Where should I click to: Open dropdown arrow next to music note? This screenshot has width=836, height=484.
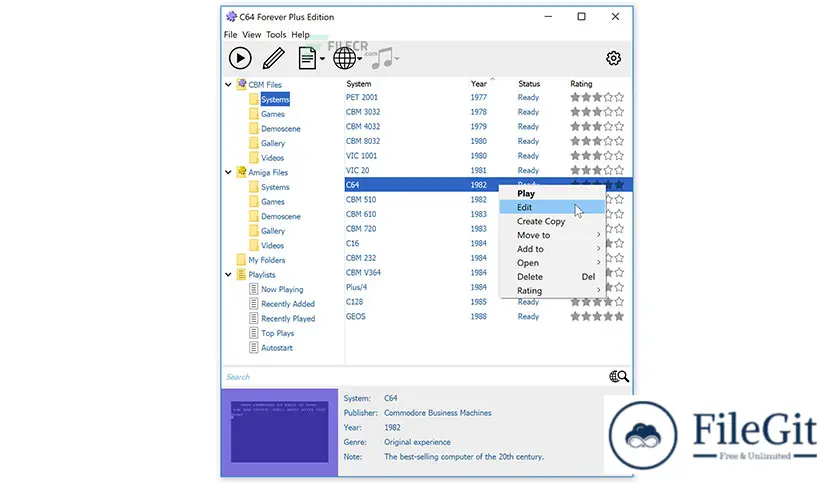pos(397,59)
